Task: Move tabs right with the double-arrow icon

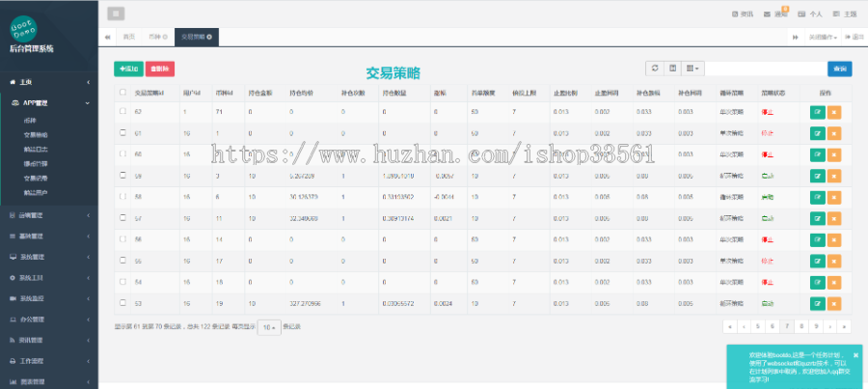Action: click(x=796, y=37)
